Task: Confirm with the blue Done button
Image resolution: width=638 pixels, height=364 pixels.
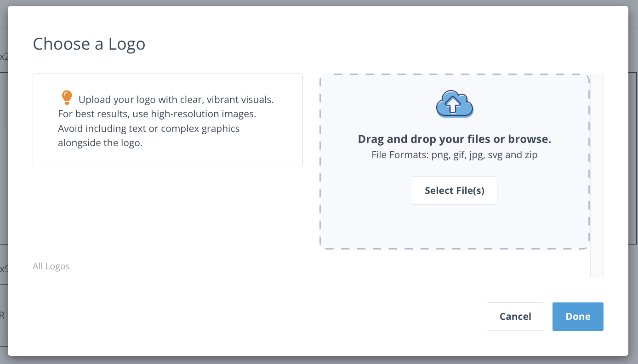Action: tap(577, 316)
